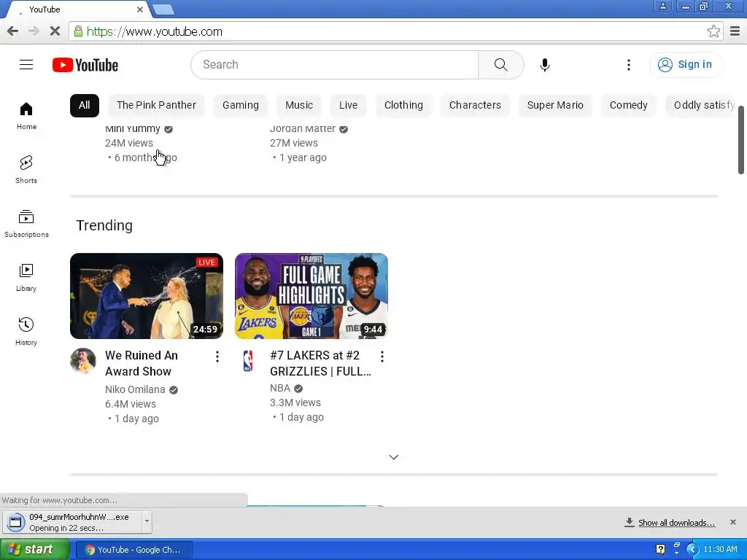Image resolution: width=747 pixels, height=560 pixels.
Task: Select the Live filter chip
Action: (x=348, y=105)
